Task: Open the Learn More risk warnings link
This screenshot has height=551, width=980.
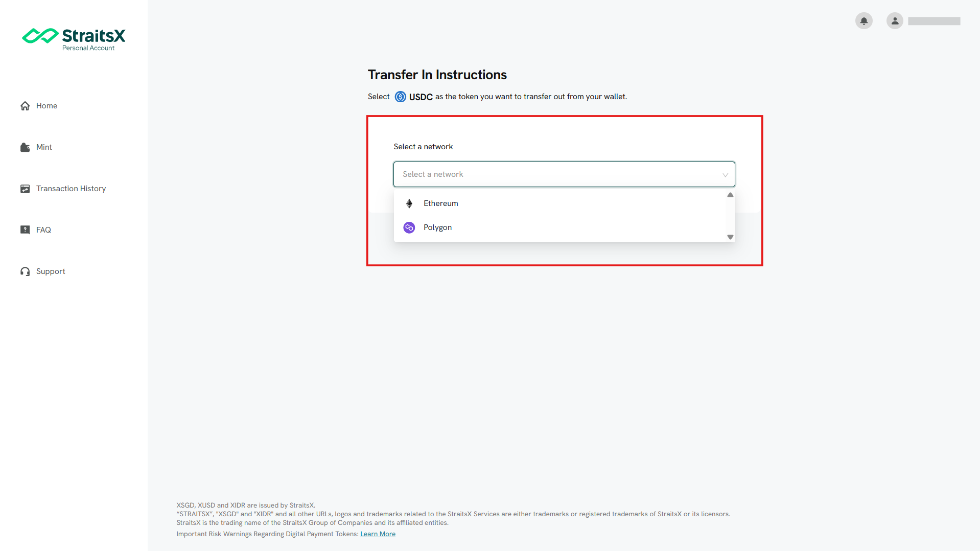Action: click(x=378, y=534)
